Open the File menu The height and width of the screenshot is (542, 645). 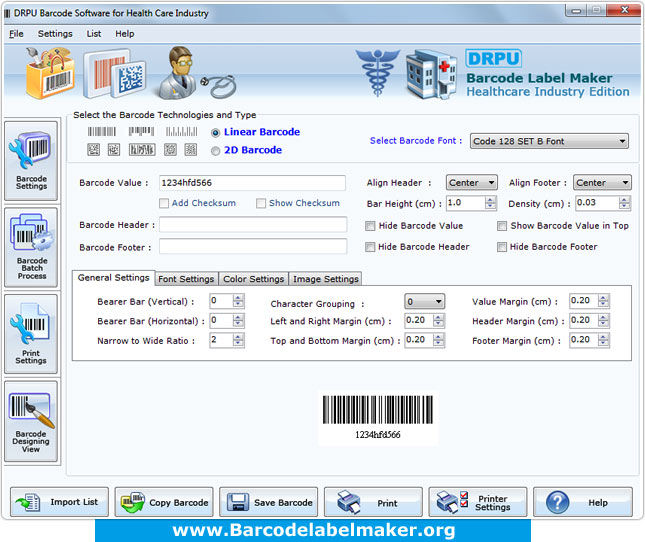pos(16,34)
